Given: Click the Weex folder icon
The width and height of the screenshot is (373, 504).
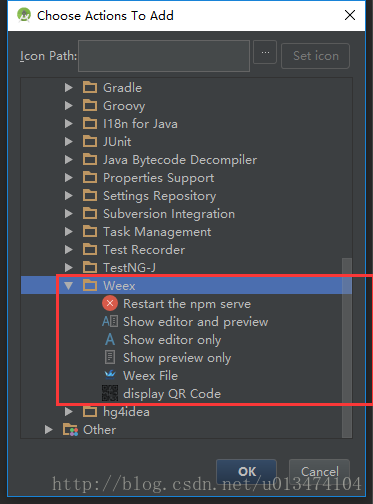Looking at the screenshot, I should (90, 285).
